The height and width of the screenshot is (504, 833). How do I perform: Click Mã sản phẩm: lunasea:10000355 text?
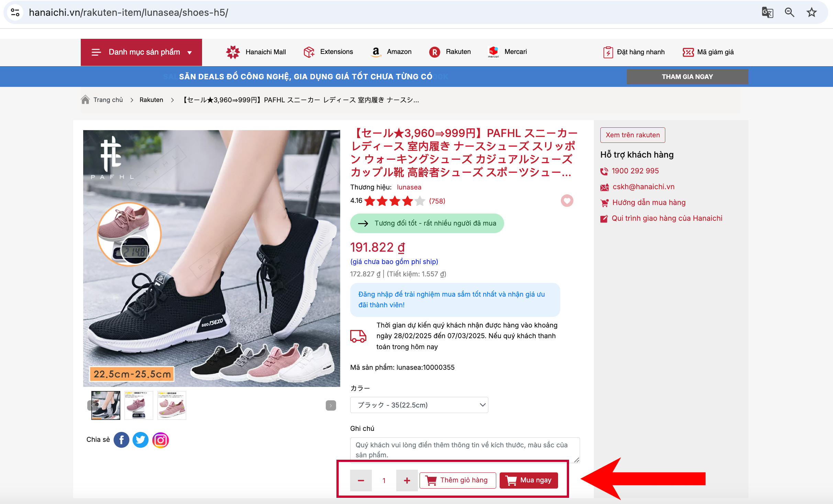pyautogui.click(x=402, y=367)
